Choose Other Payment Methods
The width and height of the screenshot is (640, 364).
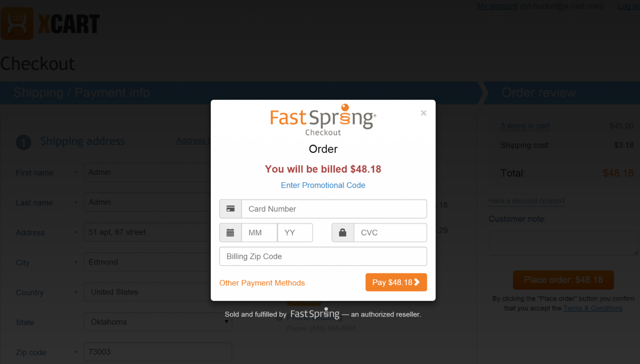click(262, 283)
